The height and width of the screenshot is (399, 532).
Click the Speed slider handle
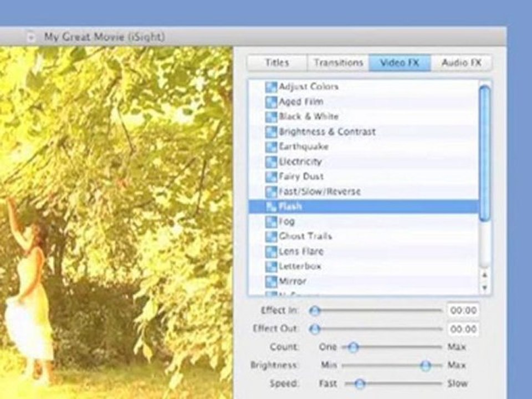click(360, 383)
